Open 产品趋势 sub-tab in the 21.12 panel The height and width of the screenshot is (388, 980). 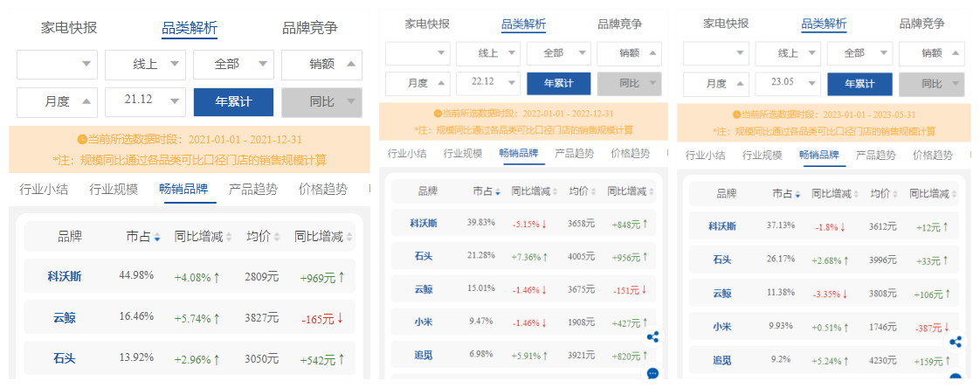pyautogui.click(x=253, y=189)
